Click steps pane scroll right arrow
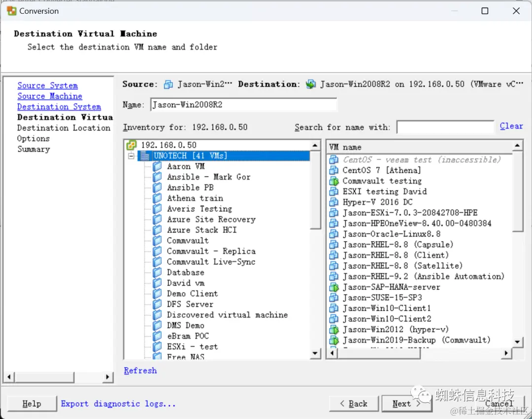532x419 pixels. click(x=107, y=377)
